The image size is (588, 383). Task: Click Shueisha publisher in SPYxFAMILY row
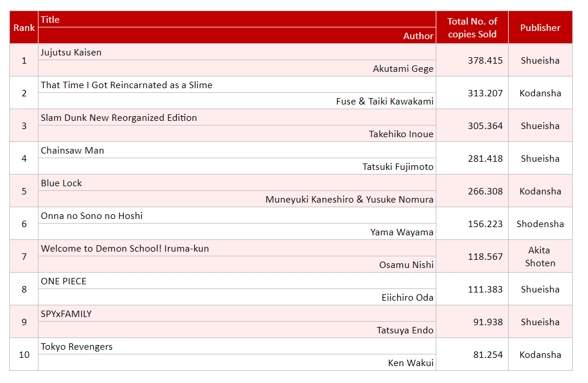[x=540, y=322]
